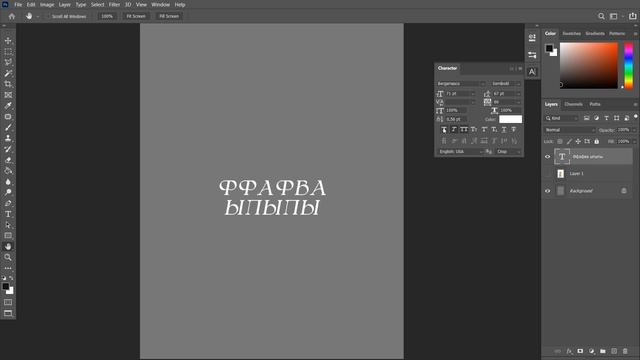Click the Fill Screen button
The image size is (640, 360).
(x=169, y=16)
